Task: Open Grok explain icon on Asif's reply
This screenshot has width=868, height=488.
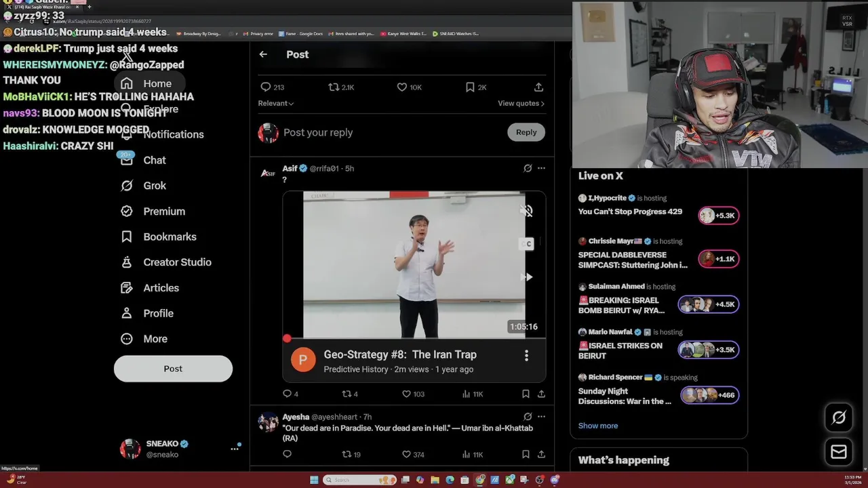Action: (528, 168)
